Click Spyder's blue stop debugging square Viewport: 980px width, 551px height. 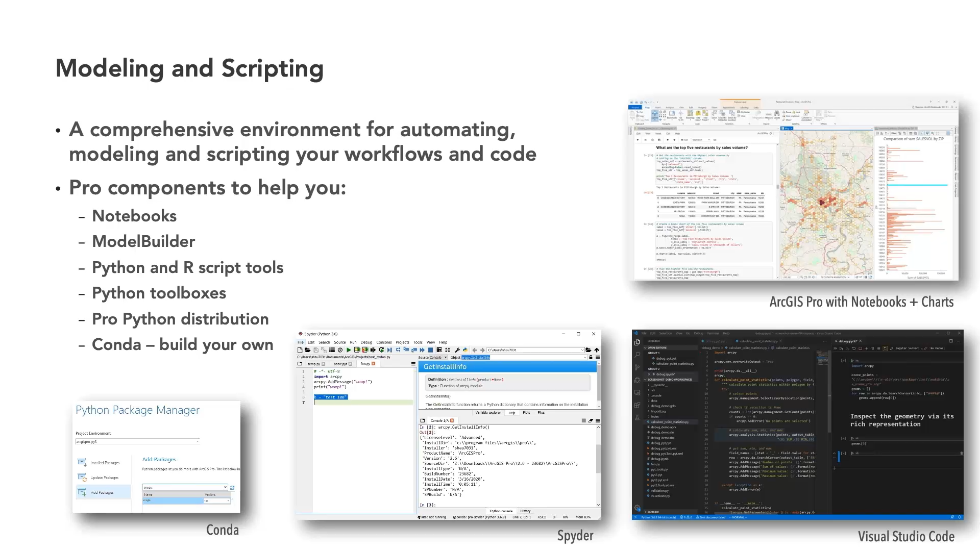(x=430, y=350)
